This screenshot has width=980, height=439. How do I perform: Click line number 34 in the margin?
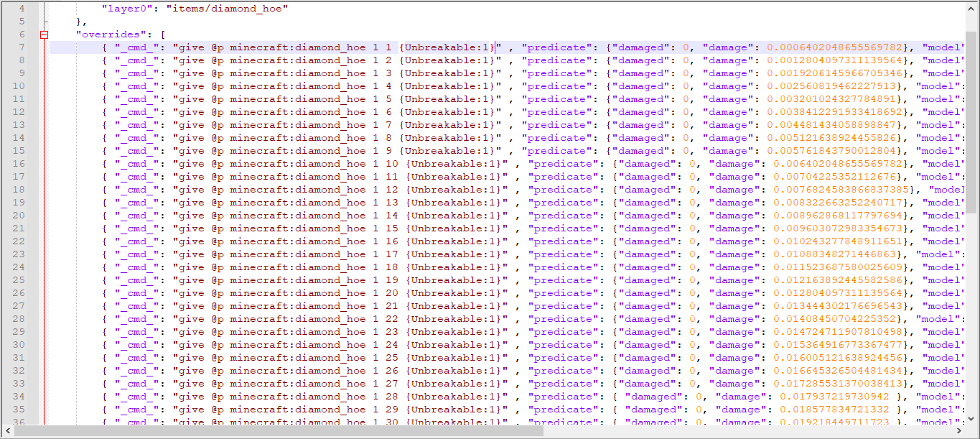coord(19,397)
